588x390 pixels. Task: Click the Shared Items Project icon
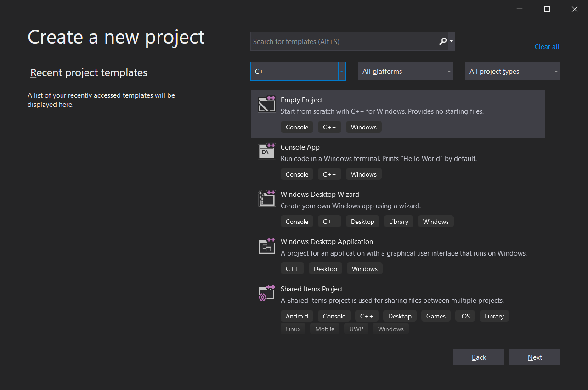[266, 293]
